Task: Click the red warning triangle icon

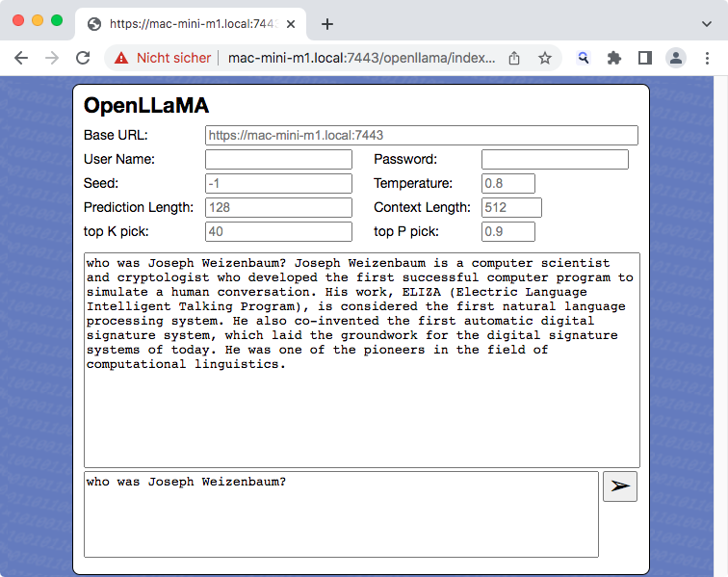Action: (x=121, y=58)
